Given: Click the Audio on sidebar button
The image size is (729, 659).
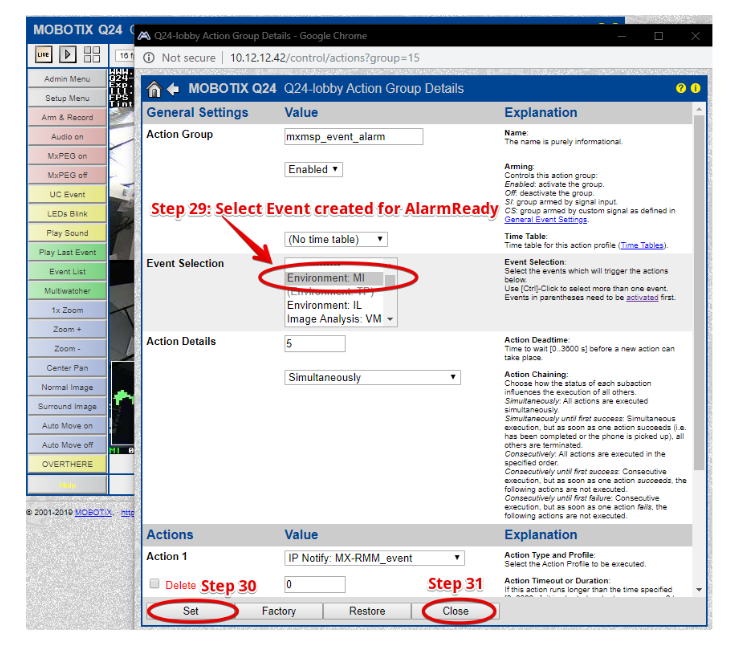Looking at the screenshot, I should click(x=67, y=137).
